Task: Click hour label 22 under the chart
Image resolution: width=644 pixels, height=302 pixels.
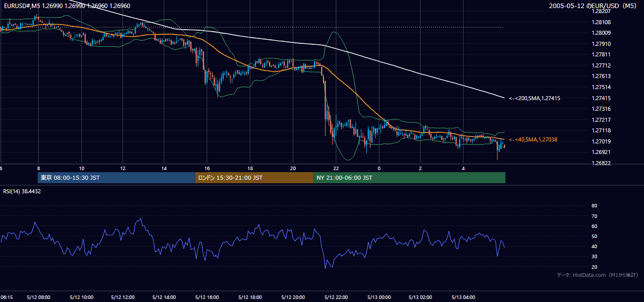Action: (336, 169)
